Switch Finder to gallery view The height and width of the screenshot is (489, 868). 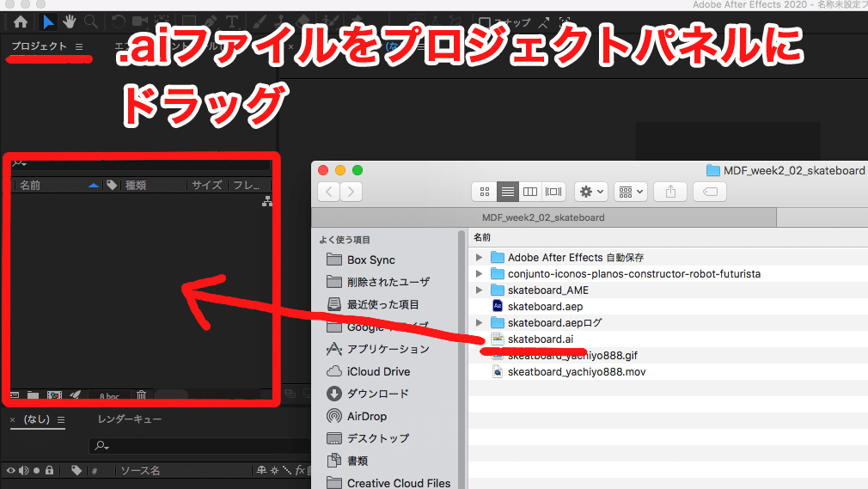(553, 192)
